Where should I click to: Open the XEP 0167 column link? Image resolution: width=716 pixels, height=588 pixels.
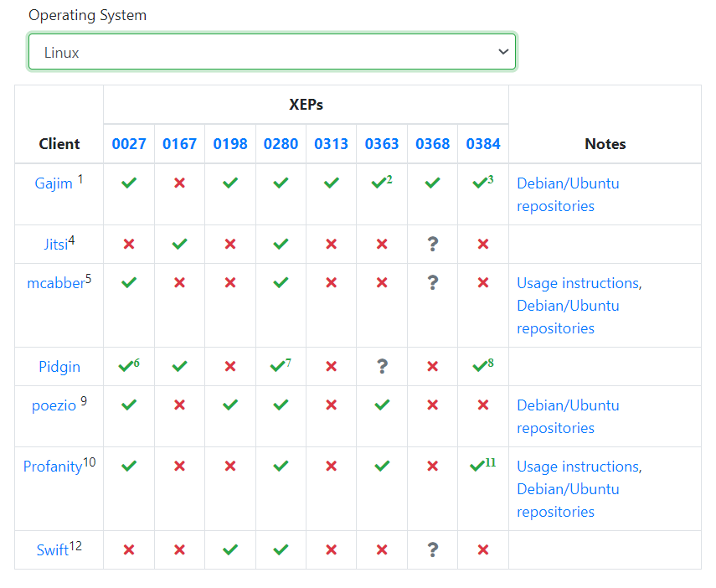(179, 144)
